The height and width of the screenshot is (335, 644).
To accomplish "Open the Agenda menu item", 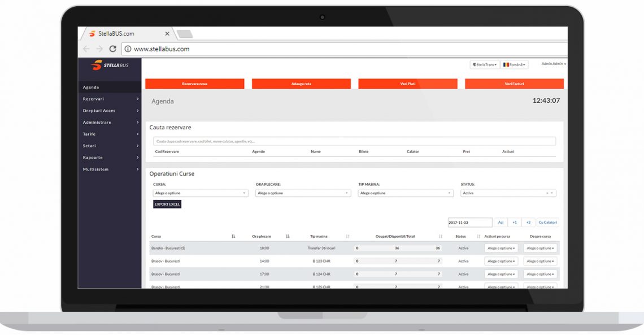I will tap(109, 87).
